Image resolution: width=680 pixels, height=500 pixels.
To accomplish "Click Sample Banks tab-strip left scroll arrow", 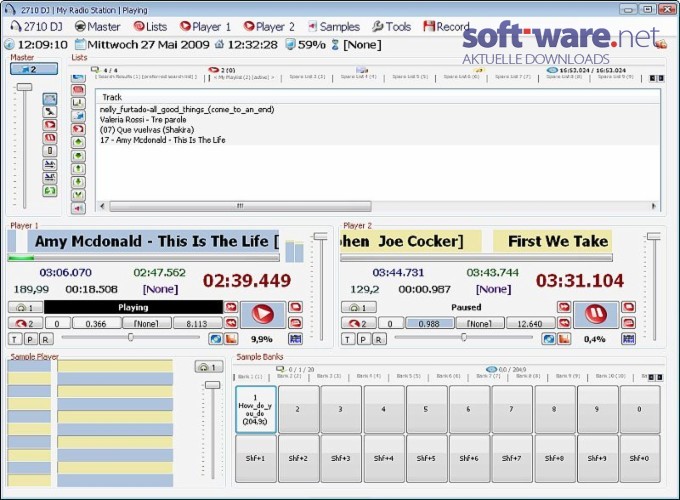I will pyautogui.click(x=651, y=378).
